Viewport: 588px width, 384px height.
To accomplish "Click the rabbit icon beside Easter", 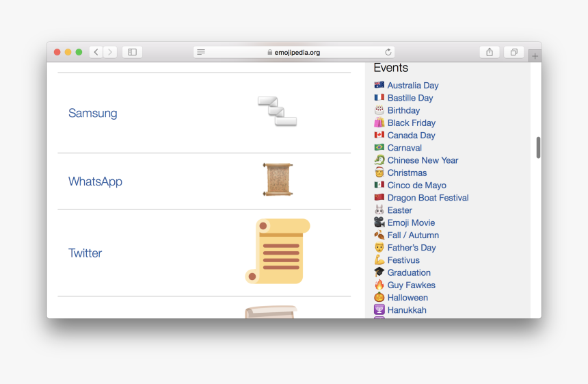I will pyautogui.click(x=379, y=210).
